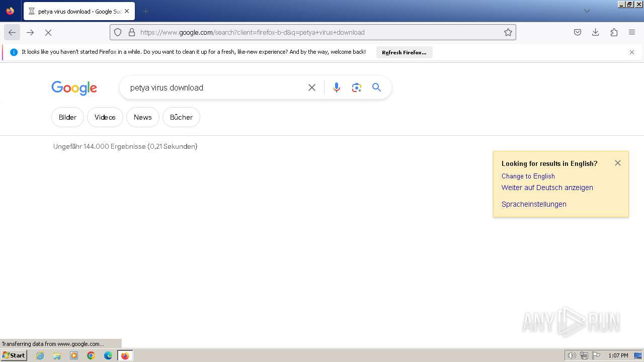This screenshot has width=644, height=362.
Task: Bookmark this page with the star
Action: (508, 32)
